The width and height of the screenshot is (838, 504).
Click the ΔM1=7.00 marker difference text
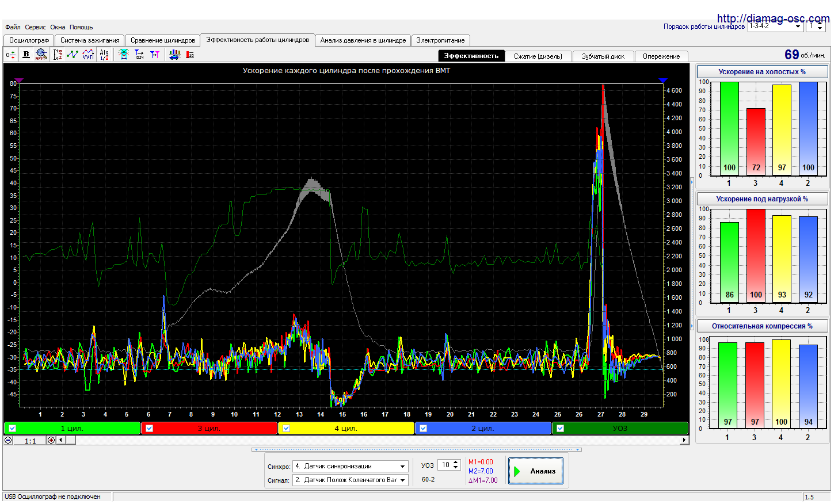[483, 480]
